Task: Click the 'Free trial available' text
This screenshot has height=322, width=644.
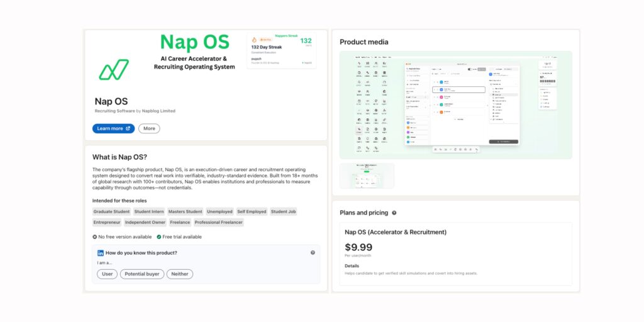Action: (182, 237)
